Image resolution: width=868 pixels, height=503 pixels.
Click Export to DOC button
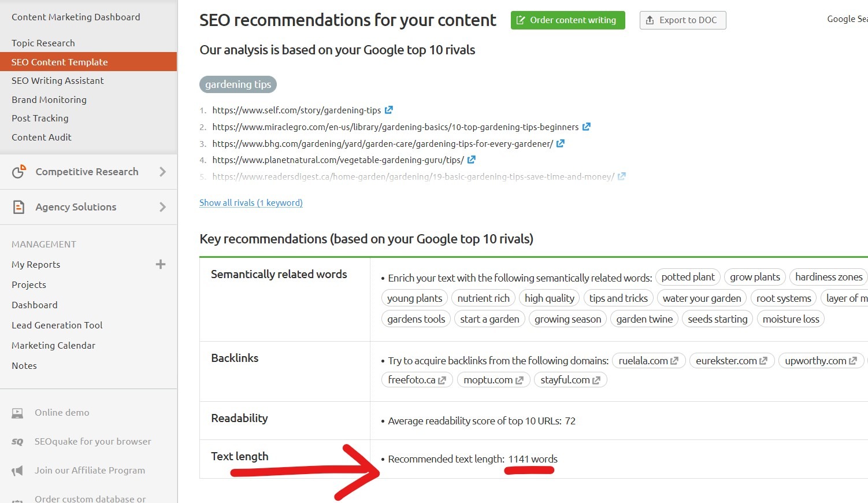pos(682,20)
